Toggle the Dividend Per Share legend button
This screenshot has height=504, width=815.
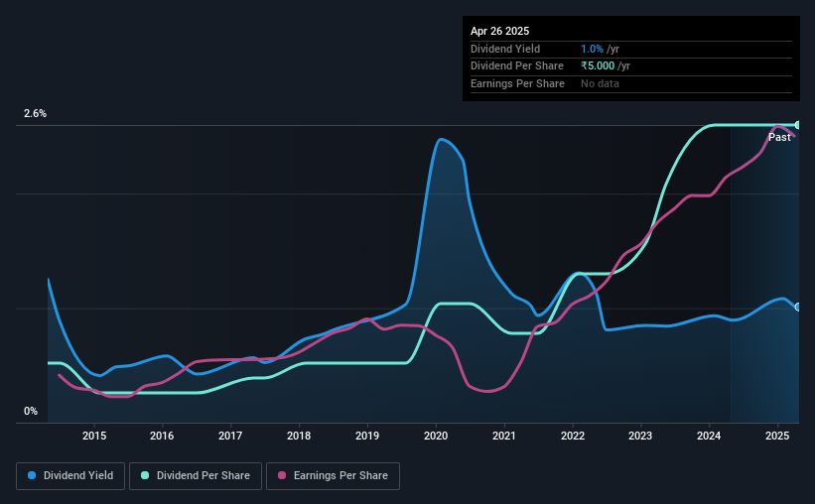[196, 476]
